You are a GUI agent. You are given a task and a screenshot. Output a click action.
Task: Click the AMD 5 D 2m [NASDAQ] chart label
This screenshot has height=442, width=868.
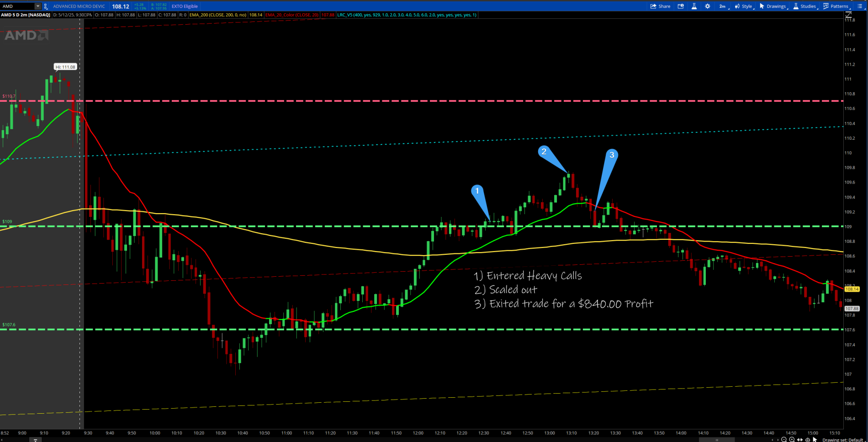coord(26,15)
